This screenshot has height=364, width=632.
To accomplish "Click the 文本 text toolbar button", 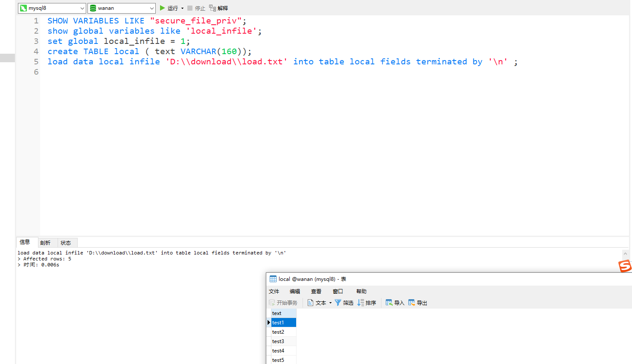I will click(317, 303).
